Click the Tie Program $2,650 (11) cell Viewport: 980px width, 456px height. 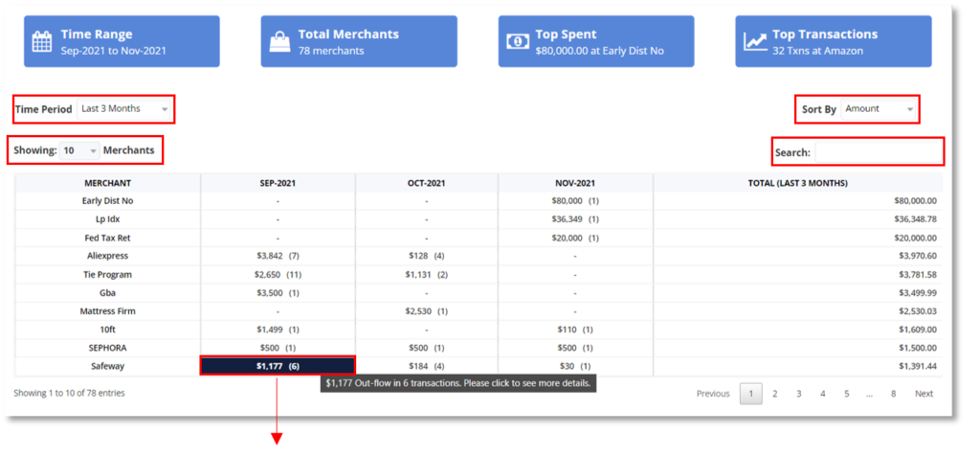pos(278,275)
